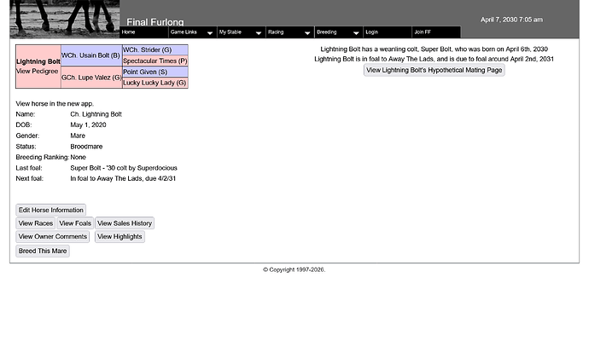Open Lightning Bolt's Hypothetical Mating Page
This screenshot has width=589, height=364.
click(x=434, y=70)
